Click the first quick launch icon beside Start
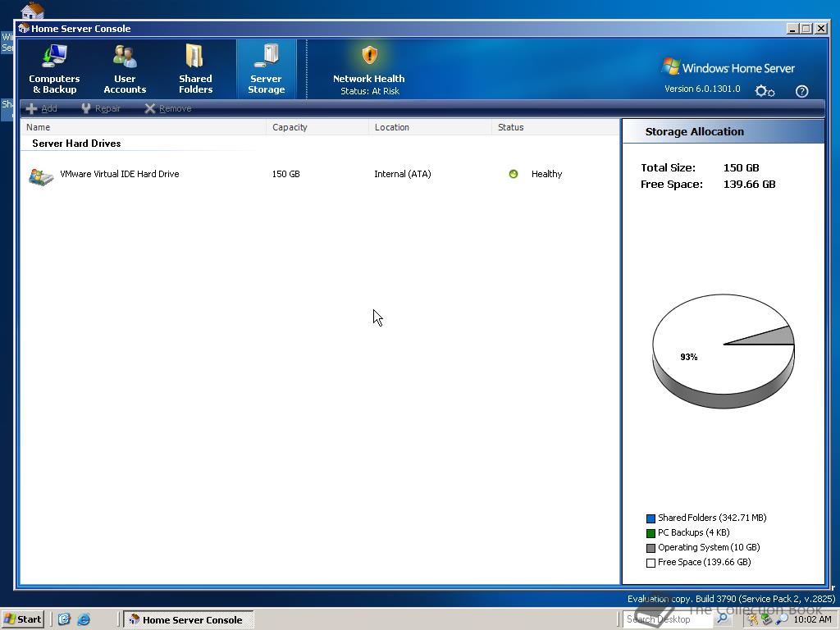Viewport: 840px width, 630px height. (x=64, y=619)
